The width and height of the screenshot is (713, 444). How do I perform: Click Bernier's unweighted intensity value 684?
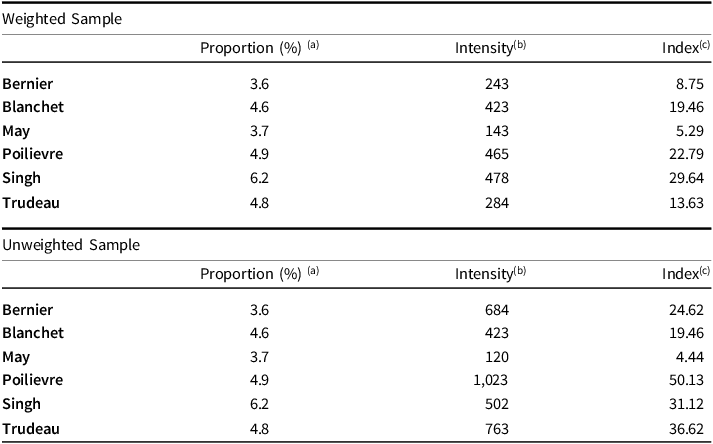point(497,310)
